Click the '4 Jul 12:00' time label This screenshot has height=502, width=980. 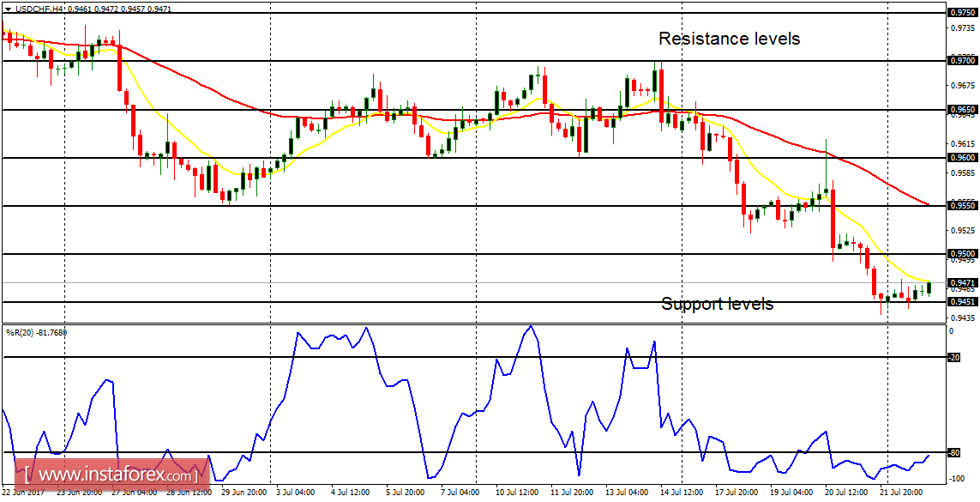[352, 493]
